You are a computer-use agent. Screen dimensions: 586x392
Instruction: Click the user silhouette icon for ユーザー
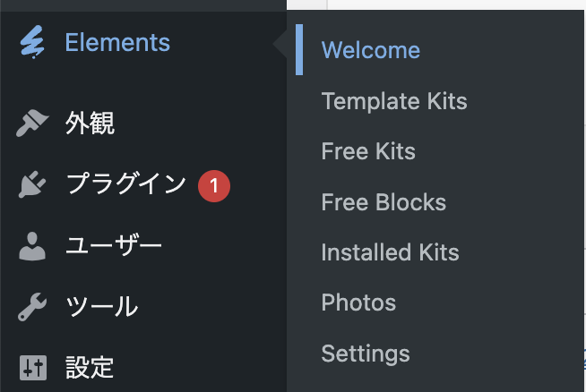point(32,246)
